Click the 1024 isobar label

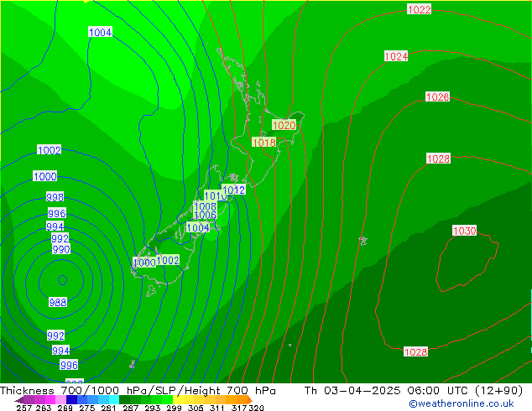tap(396, 56)
